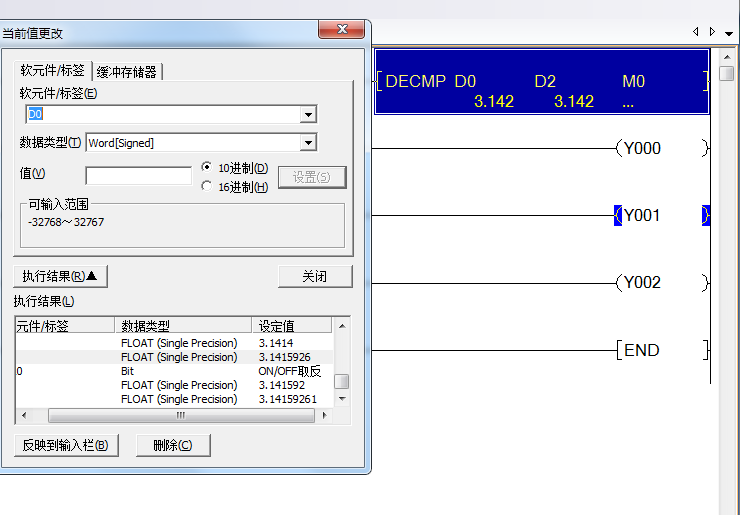Switch to the 软元件/标签 tab
Image resolution: width=740 pixels, height=515 pixels.
(52, 70)
